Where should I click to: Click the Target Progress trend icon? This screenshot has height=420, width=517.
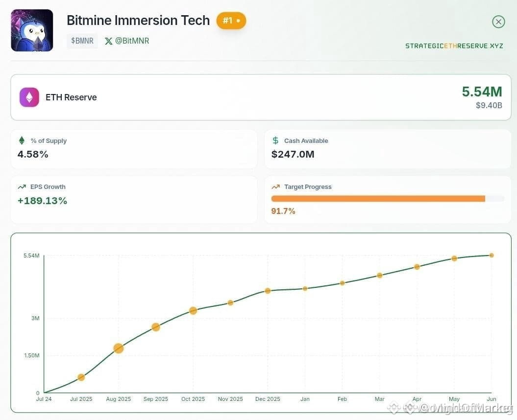pyautogui.click(x=275, y=187)
